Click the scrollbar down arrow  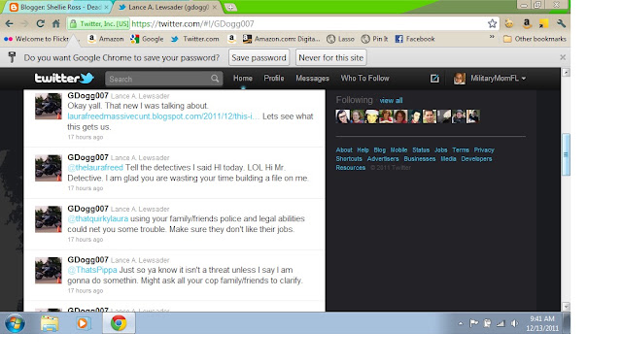pyautogui.click(x=566, y=306)
